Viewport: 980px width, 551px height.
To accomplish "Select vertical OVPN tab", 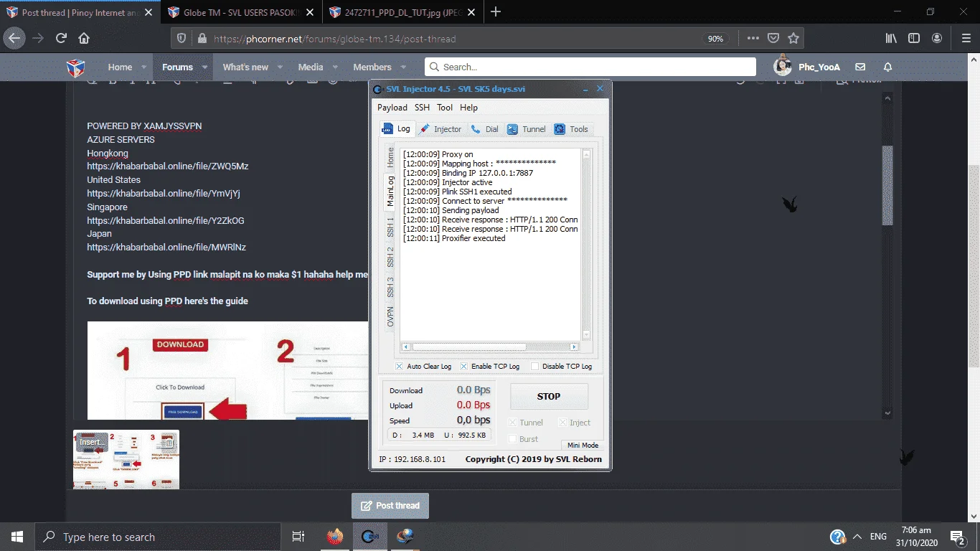I will (x=390, y=316).
